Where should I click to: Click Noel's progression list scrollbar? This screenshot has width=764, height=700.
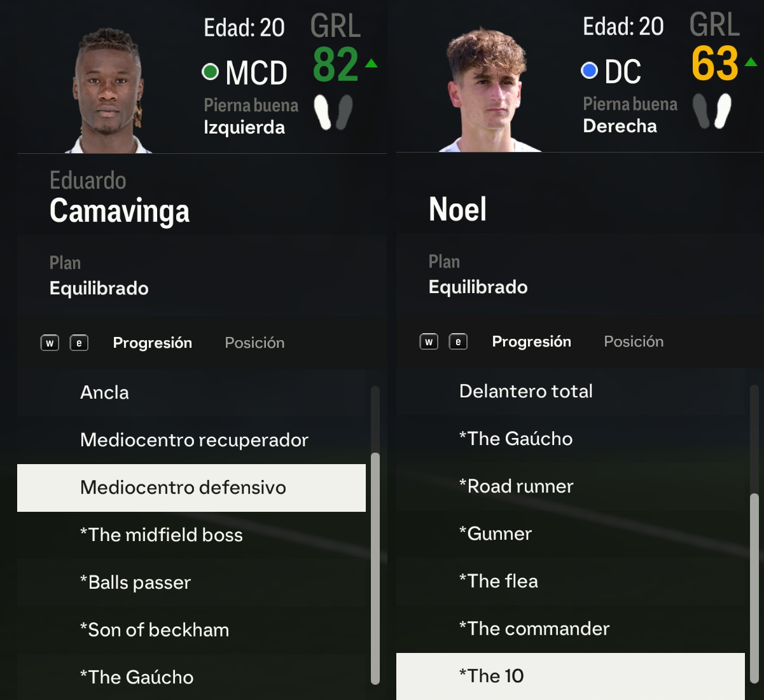[x=754, y=585]
